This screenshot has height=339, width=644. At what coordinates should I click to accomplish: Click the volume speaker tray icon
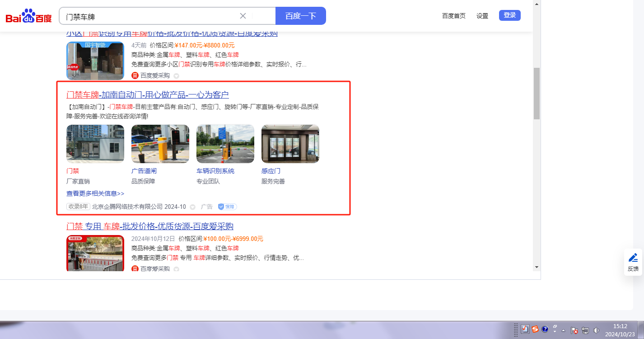click(597, 330)
